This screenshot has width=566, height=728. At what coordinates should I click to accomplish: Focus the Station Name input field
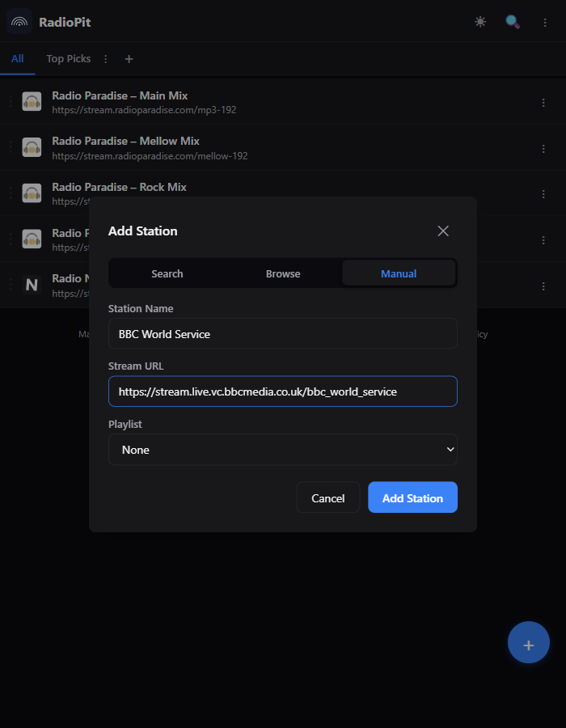[283, 334]
